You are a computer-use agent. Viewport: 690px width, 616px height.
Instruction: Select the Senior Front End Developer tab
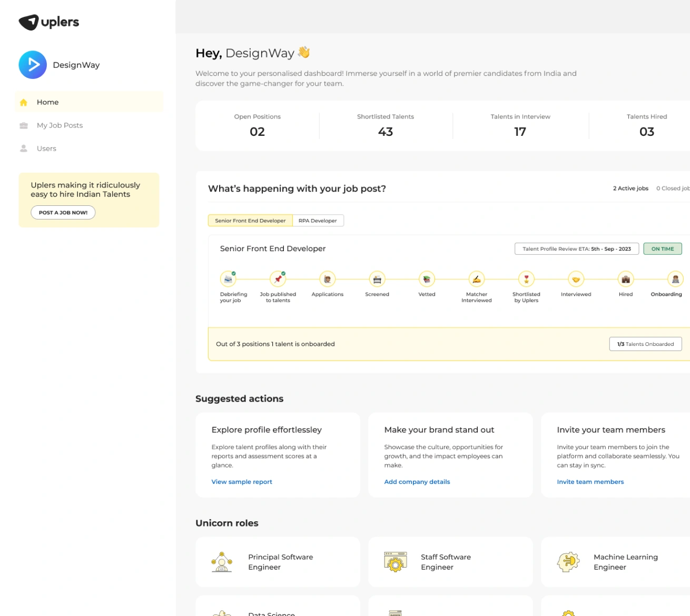click(250, 220)
